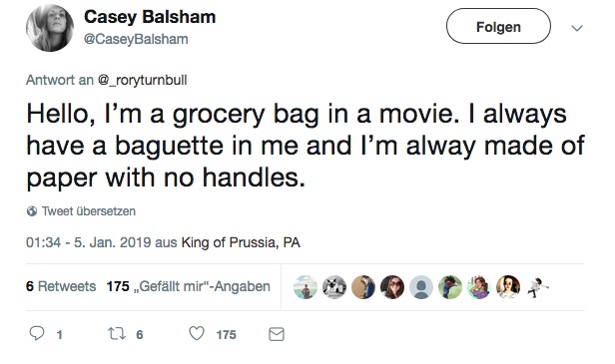Screen dimensions: 615x364
Task: Click the second liker avatar in black and white
Action: (x=334, y=287)
